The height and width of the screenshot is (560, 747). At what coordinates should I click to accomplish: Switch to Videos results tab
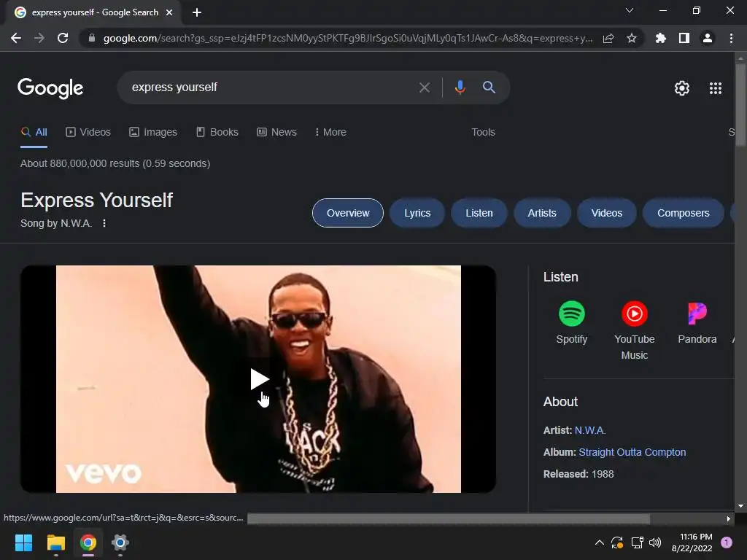tap(88, 133)
